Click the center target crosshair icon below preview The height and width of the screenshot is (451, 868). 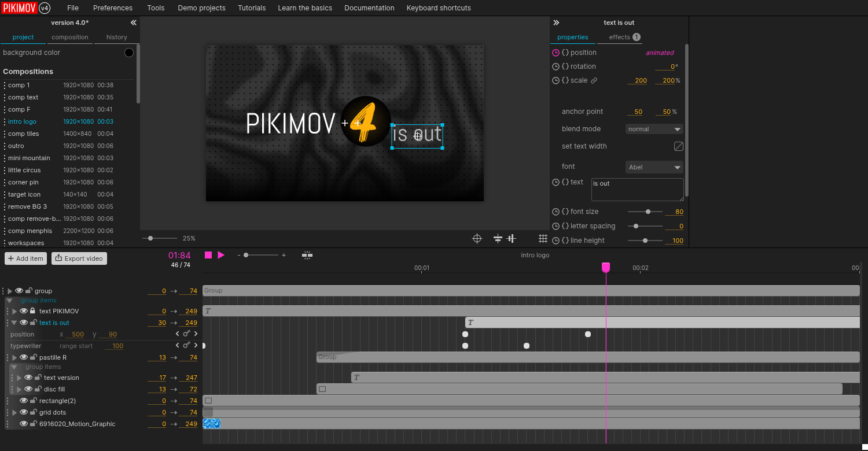point(477,238)
